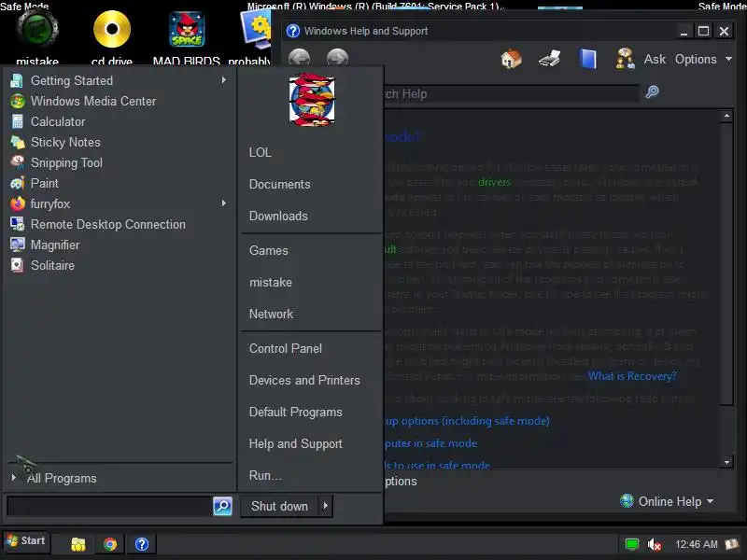Open the Shut down options arrow
The height and width of the screenshot is (560, 747).
click(x=326, y=506)
